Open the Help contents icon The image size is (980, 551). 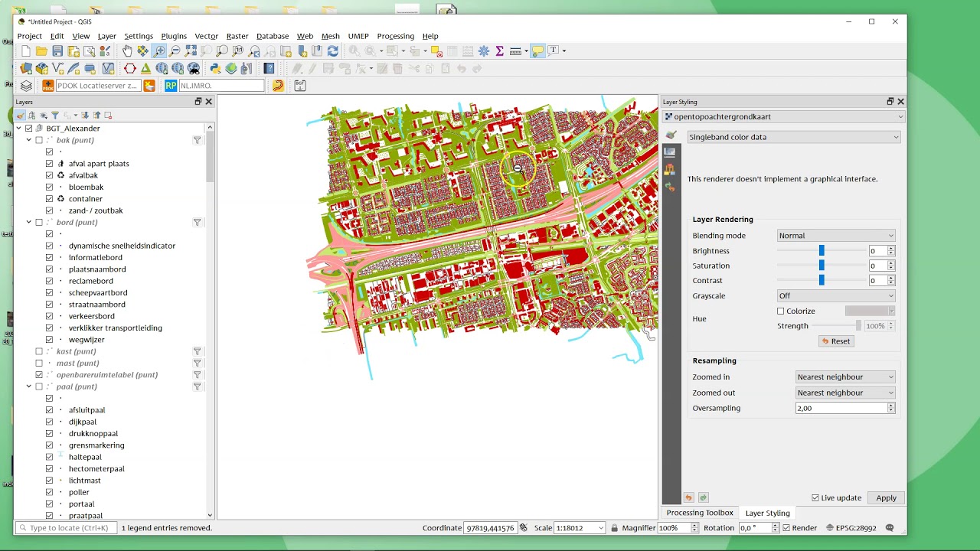click(269, 69)
